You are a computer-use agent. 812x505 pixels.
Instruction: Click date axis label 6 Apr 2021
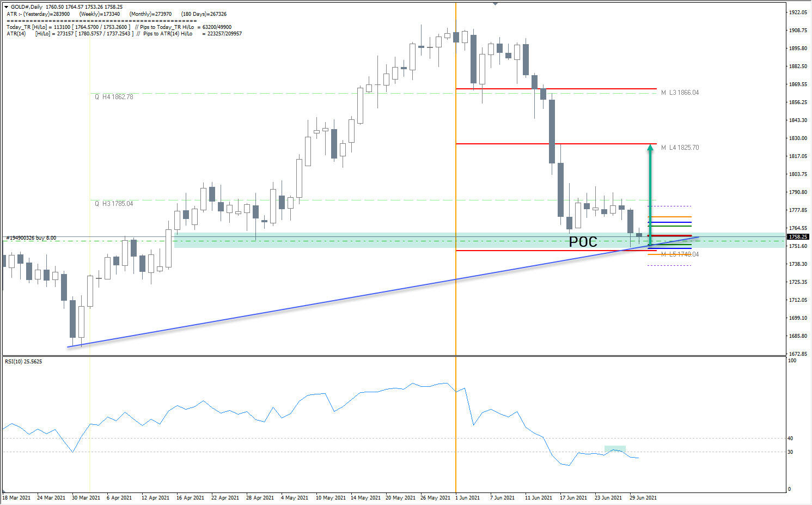pyautogui.click(x=119, y=498)
